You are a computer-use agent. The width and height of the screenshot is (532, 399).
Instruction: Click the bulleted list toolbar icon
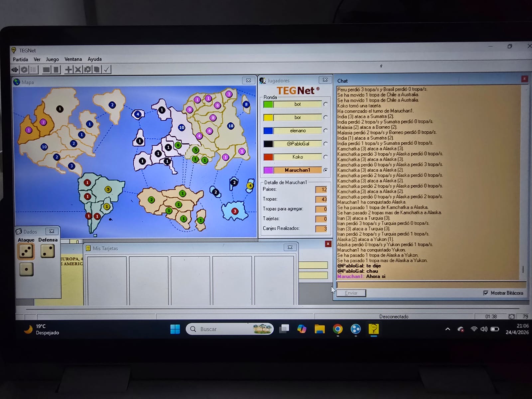coord(34,69)
